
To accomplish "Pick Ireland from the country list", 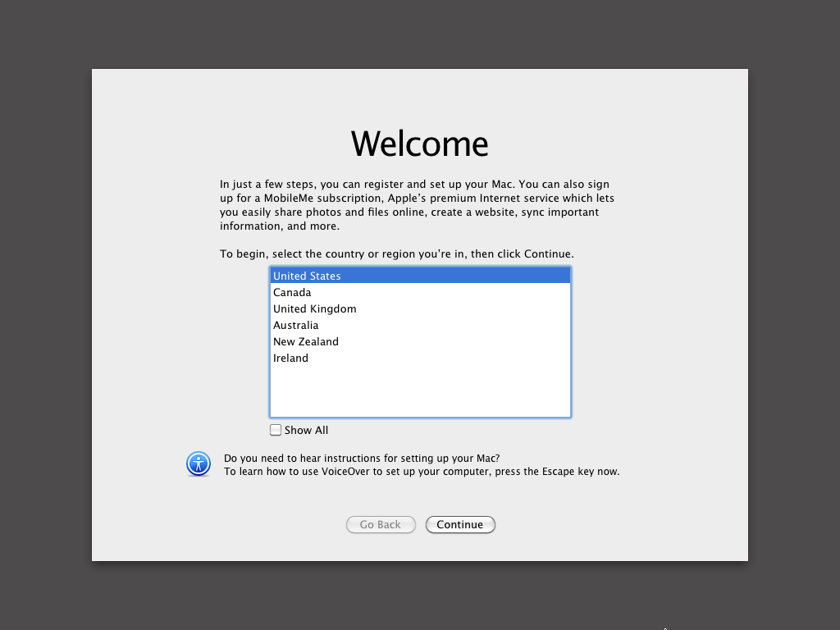I will 420,358.
